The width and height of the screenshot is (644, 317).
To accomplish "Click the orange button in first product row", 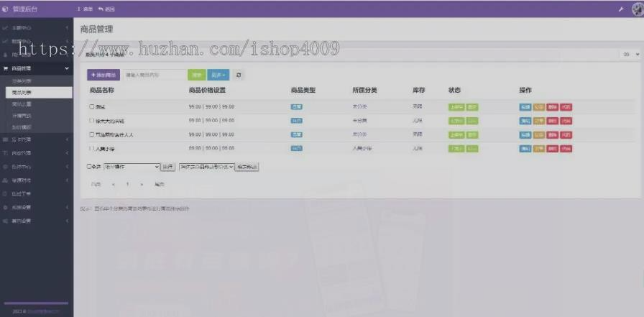I will (x=539, y=107).
